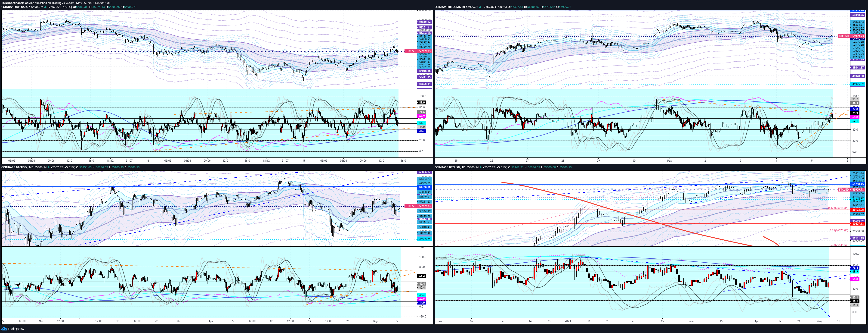This screenshot has height=333, width=868.
Task: Click the 55285.32 dark blue price label
Action: coord(858,39)
